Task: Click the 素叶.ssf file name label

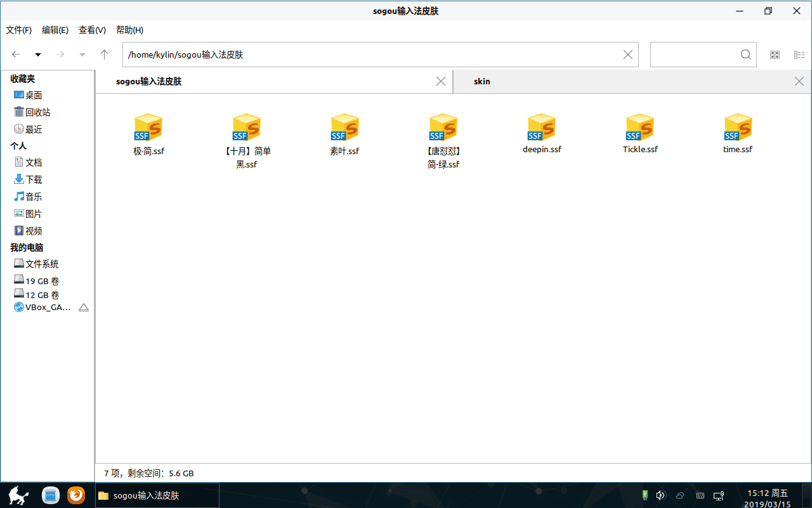Action: coord(344,152)
